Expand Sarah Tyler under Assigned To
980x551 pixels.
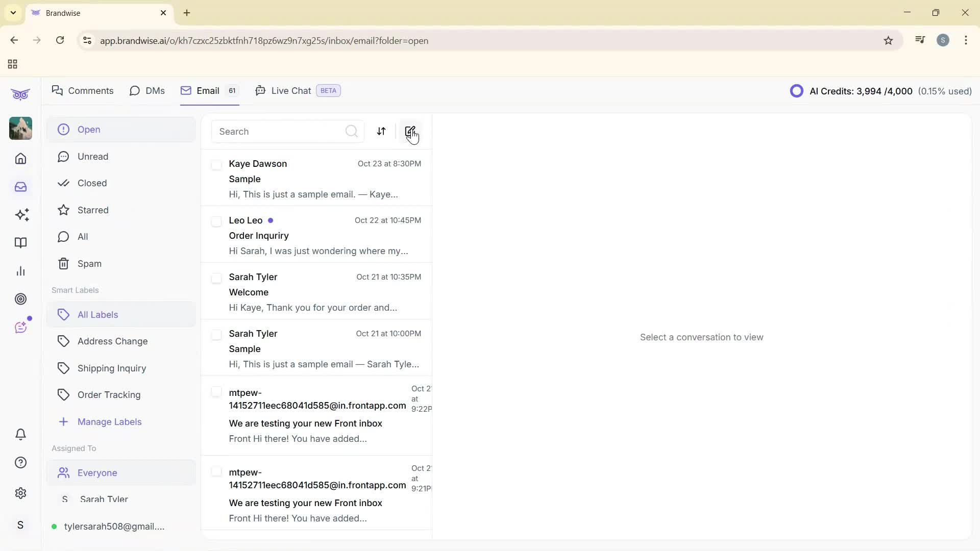pyautogui.click(x=104, y=499)
